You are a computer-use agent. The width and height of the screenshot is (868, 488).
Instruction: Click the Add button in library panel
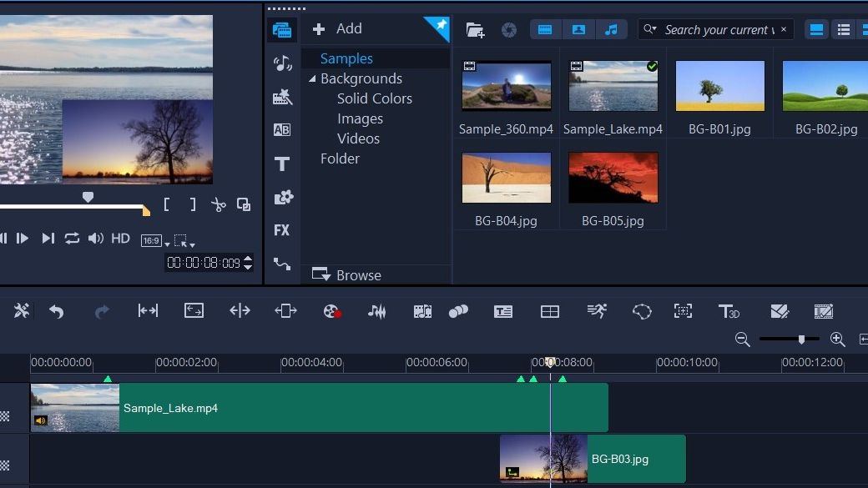pyautogui.click(x=338, y=29)
